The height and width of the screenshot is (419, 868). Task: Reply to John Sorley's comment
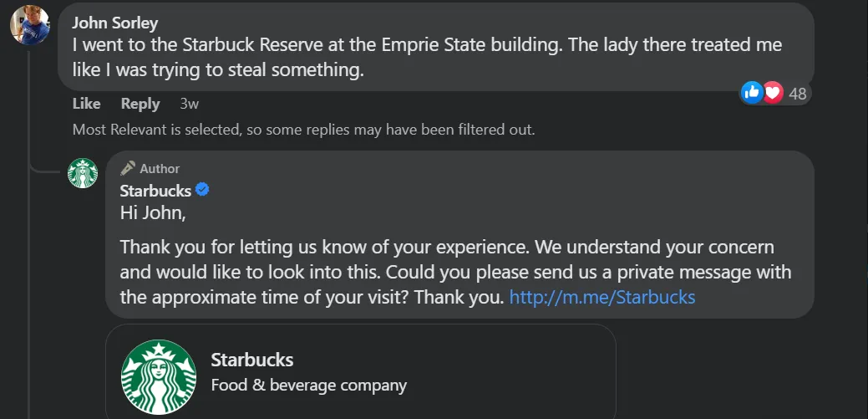(x=140, y=104)
